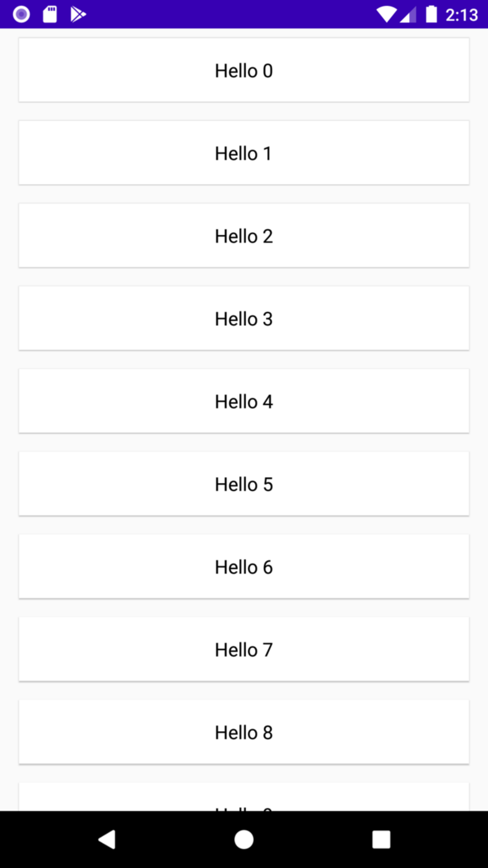
Task: Open the Hello 2 card
Action: tap(244, 235)
